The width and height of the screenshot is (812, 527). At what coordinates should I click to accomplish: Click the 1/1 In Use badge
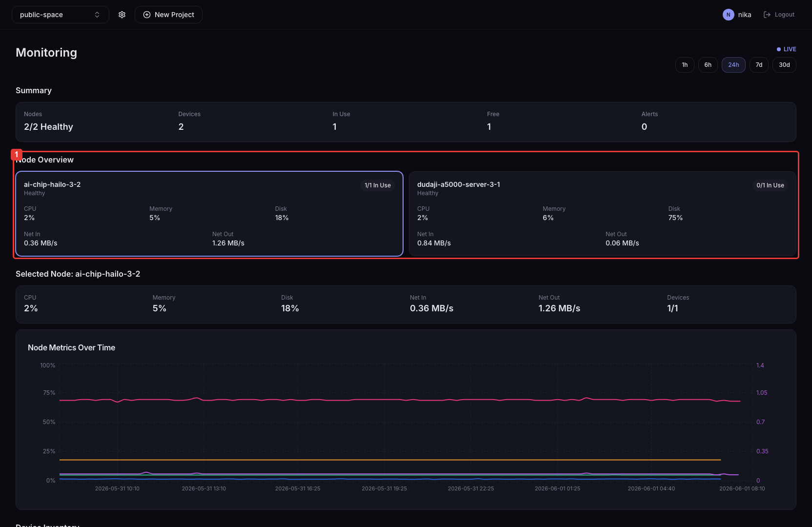(x=378, y=185)
